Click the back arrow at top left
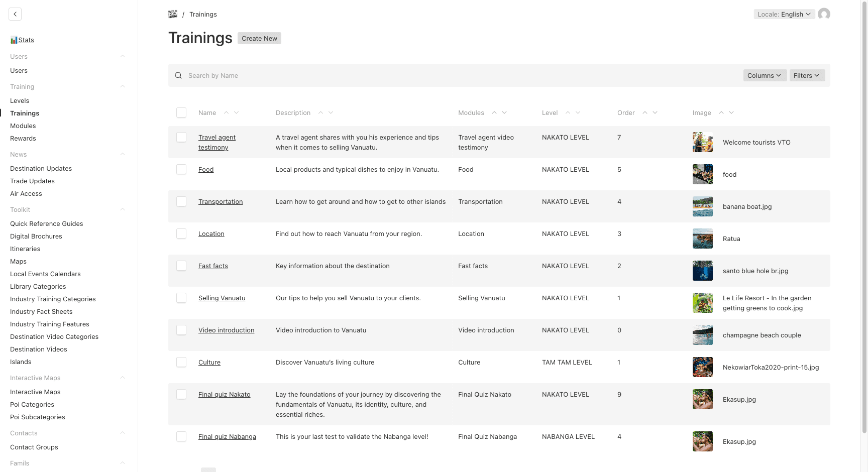Screen dimensions: 868x472 pyautogui.click(x=15, y=14)
